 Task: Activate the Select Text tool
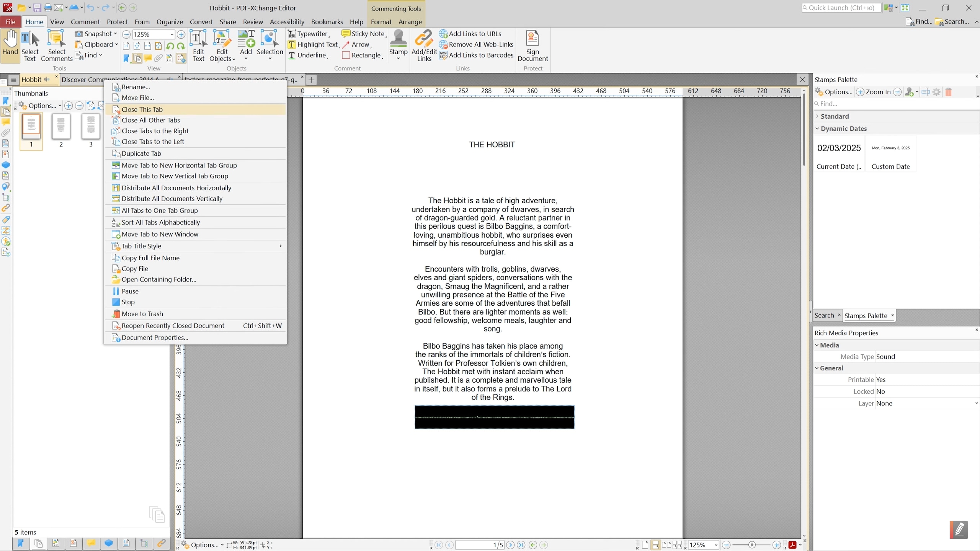30,44
